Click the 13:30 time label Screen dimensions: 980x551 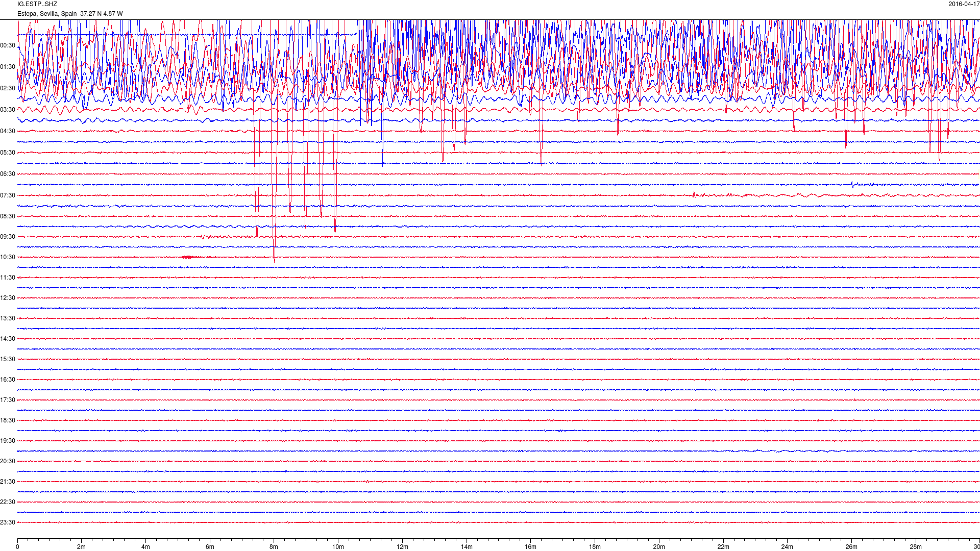(x=8, y=318)
